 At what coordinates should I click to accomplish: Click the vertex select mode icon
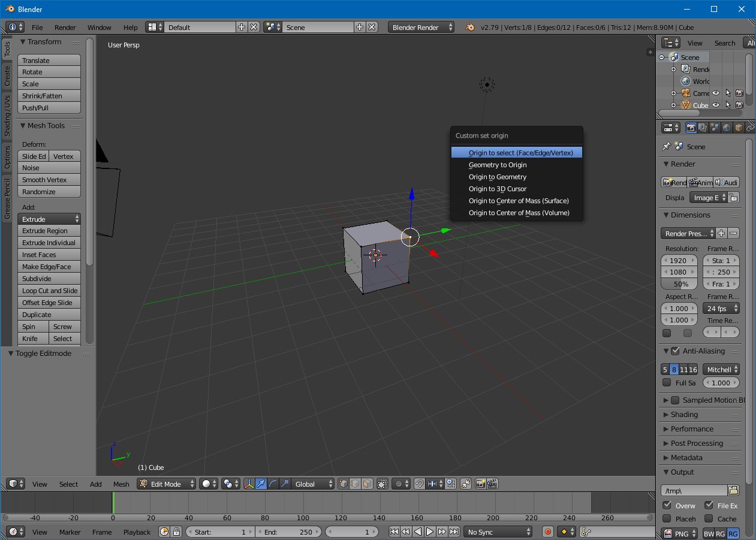pos(344,484)
